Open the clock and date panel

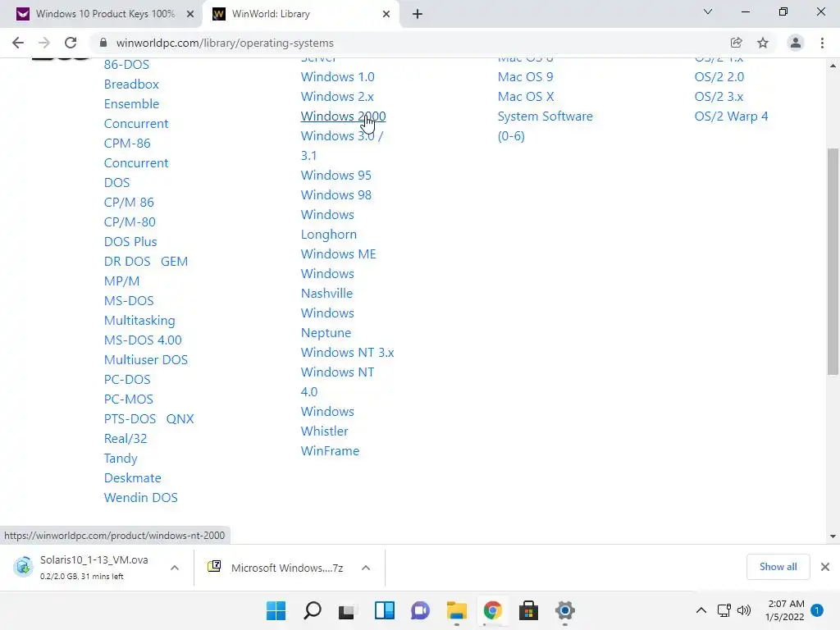785,610
